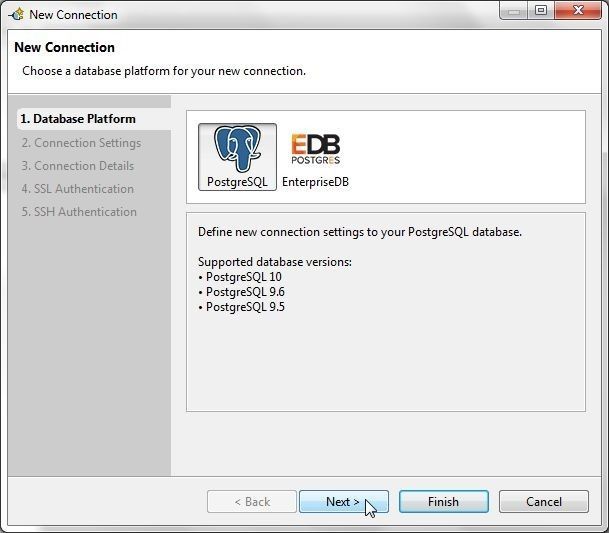The height and width of the screenshot is (533, 609).
Task: Minimize the New Connection dialog
Action: (x=514, y=10)
